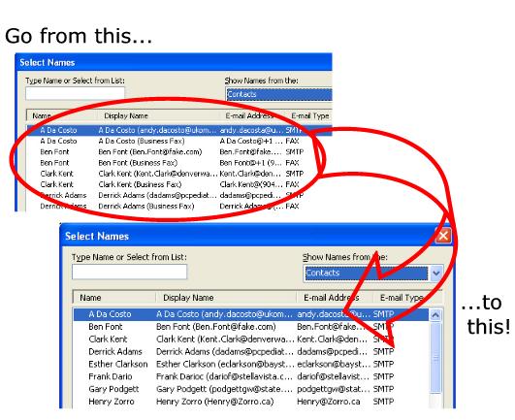Select Contacts combo box in upper dialog
The image size is (515, 420).
pyautogui.click(x=279, y=94)
